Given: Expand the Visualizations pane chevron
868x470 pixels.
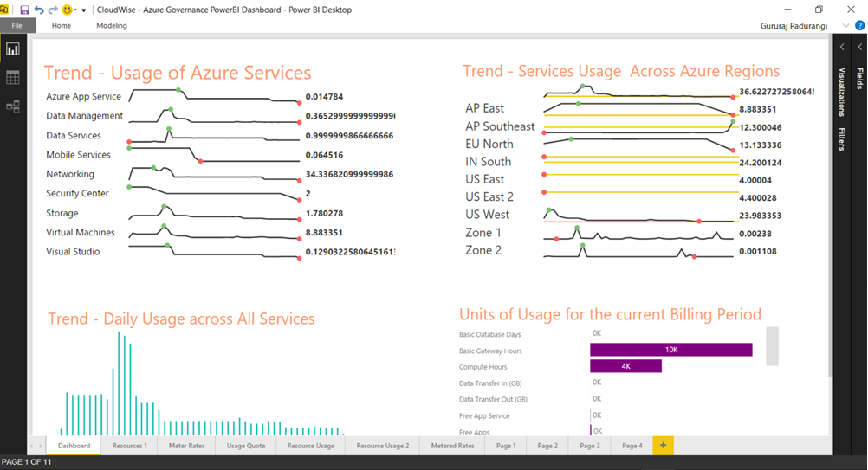Looking at the screenshot, I should tap(842, 47).
